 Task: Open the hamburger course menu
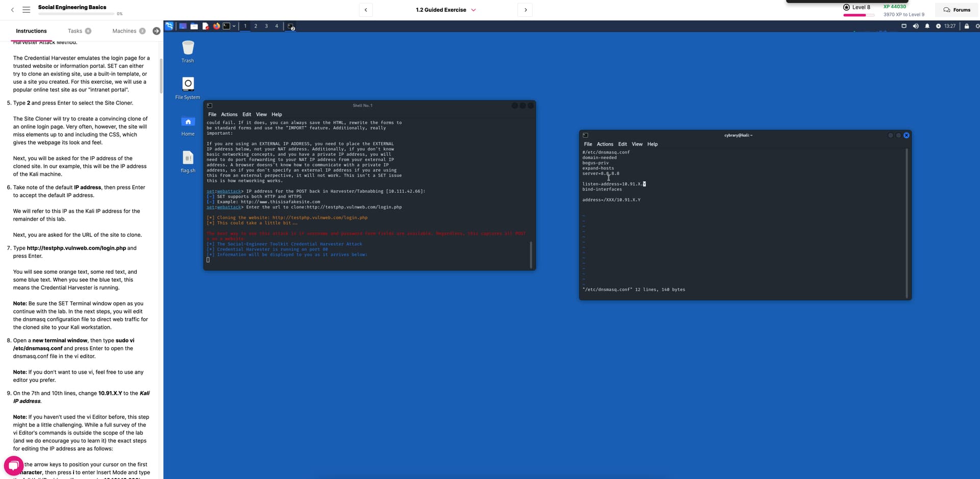27,10
